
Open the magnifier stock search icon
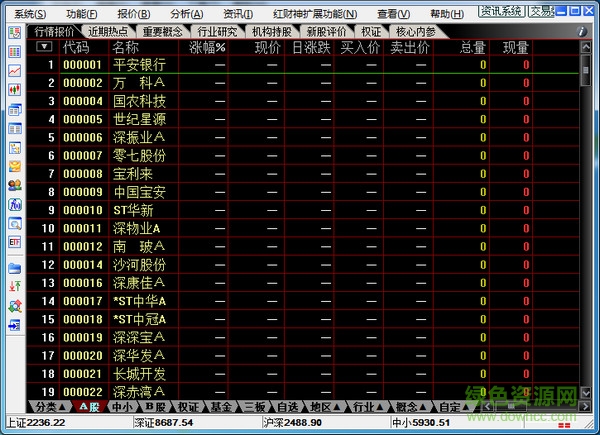click(15, 223)
